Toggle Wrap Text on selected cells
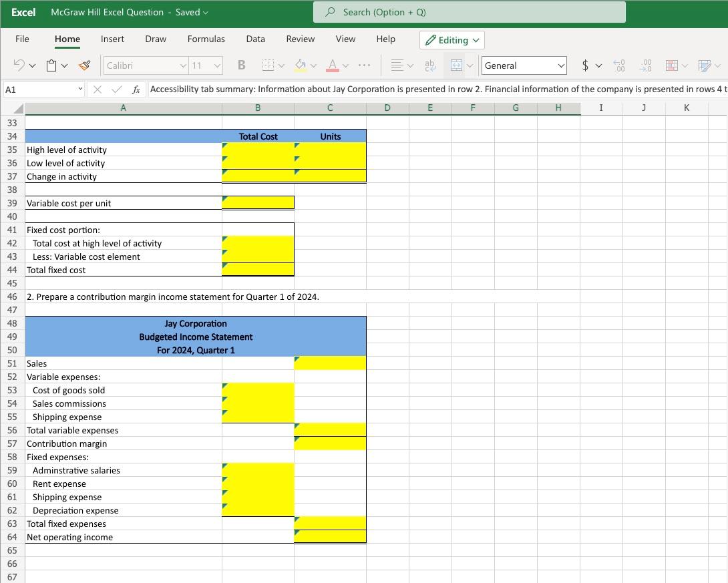 (429, 65)
